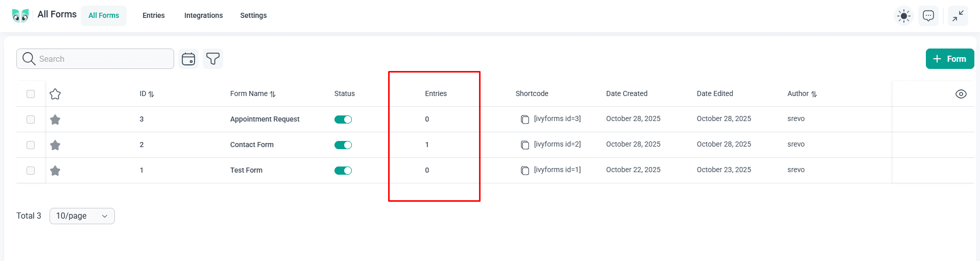This screenshot has height=261, width=980.
Task: Turn off Test Form status switch
Action: click(343, 171)
